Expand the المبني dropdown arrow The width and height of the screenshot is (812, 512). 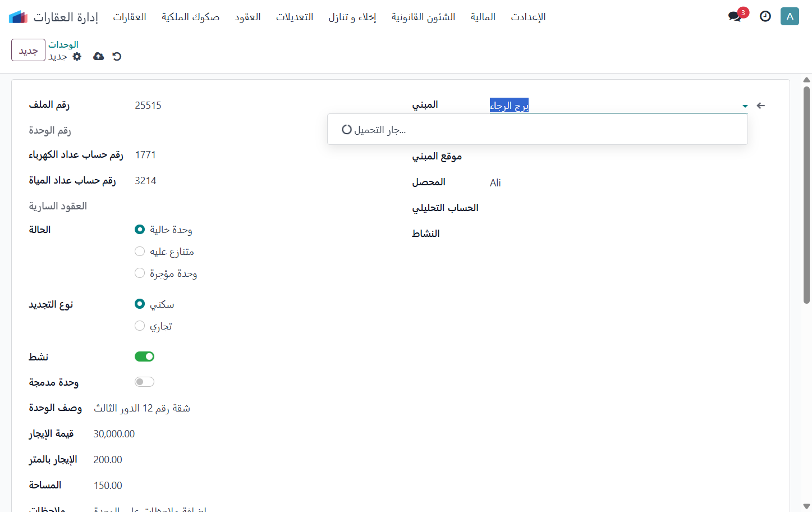[x=745, y=106]
